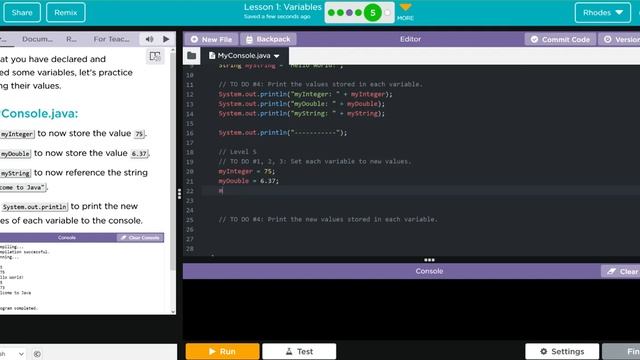Image resolution: width=640 pixels, height=360 pixels.
Task: Click line 20 myInteger = 75; code
Action: (247, 171)
